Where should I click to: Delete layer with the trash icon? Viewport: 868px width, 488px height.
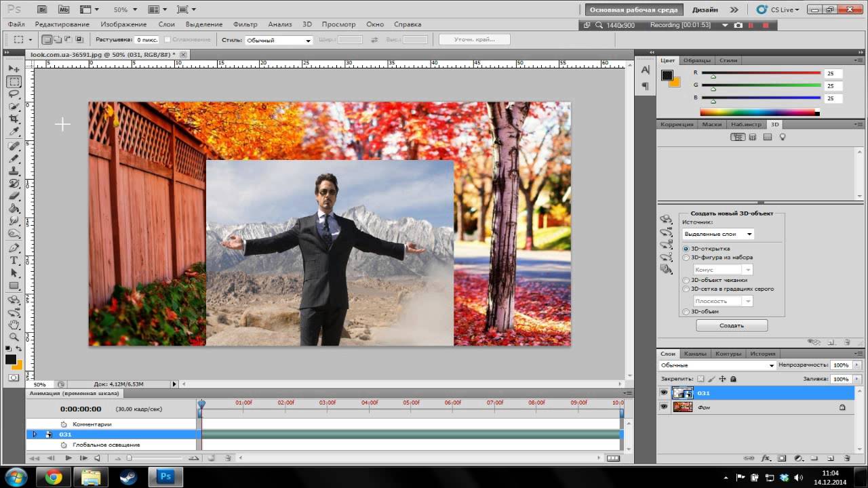point(847,458)
